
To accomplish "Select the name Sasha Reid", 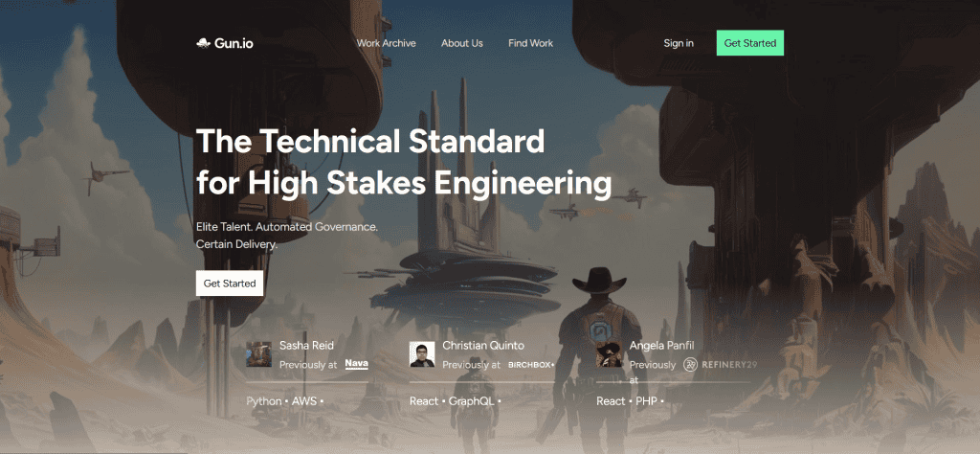I will pos(305,345).
